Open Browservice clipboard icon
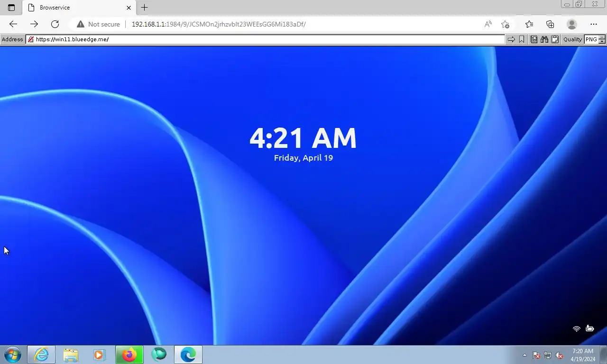Viewport: 607px width, 364px height. pyautogui.click(x=555, y=39)
